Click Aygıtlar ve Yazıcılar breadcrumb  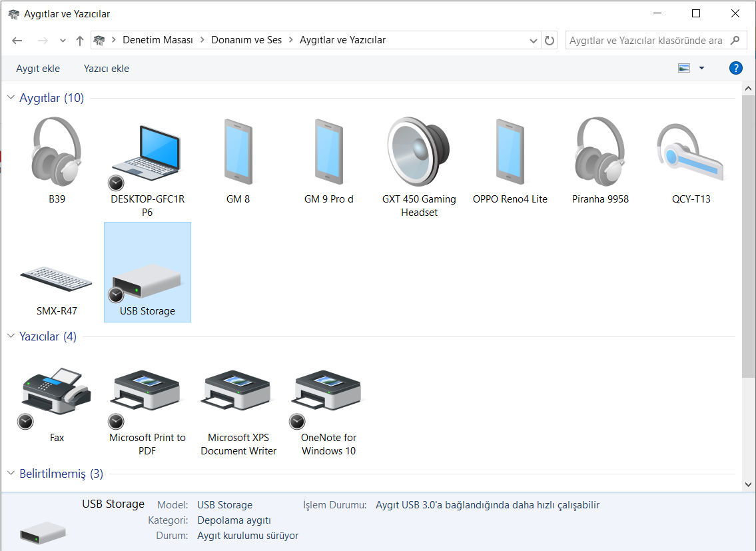(x=342, y=40)
